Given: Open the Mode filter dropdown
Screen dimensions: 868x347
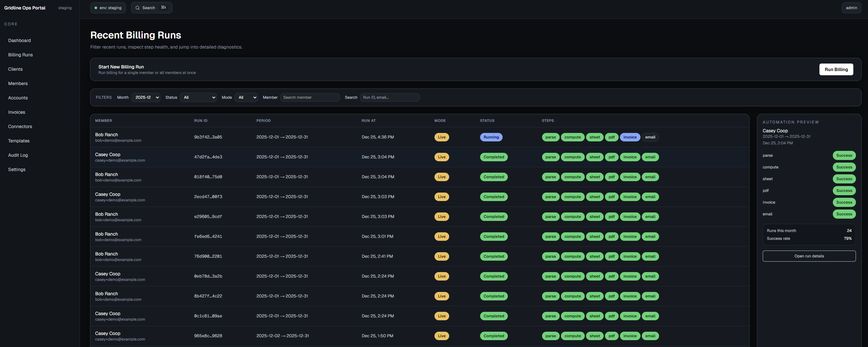Looking at the screenshot, I should (x=246, y=97).
